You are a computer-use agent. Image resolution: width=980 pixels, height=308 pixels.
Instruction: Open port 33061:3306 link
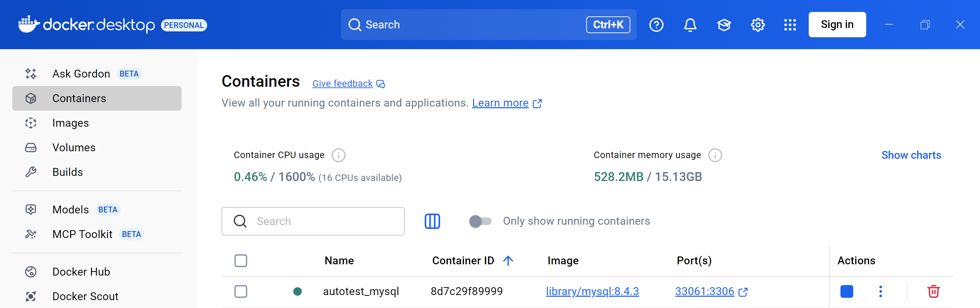(x=704, y=291)
